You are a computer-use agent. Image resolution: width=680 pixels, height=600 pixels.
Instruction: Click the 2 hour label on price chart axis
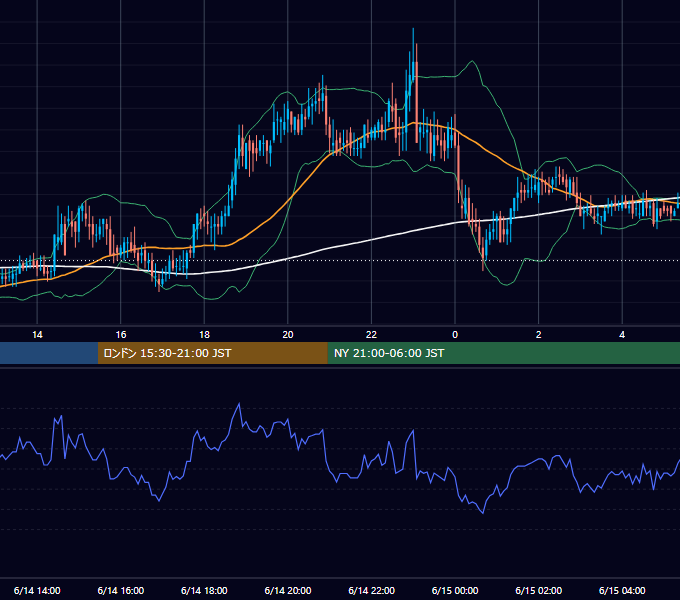coord(539,335)
